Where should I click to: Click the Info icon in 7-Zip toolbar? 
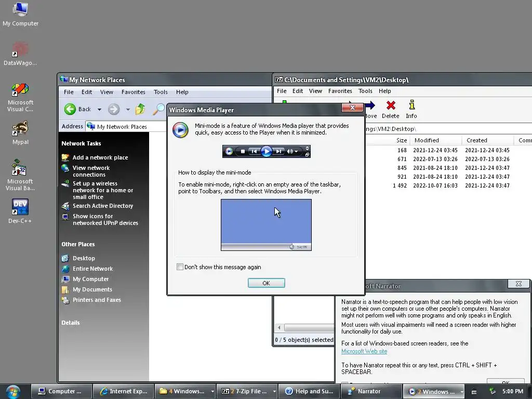[x=411, y=110]
